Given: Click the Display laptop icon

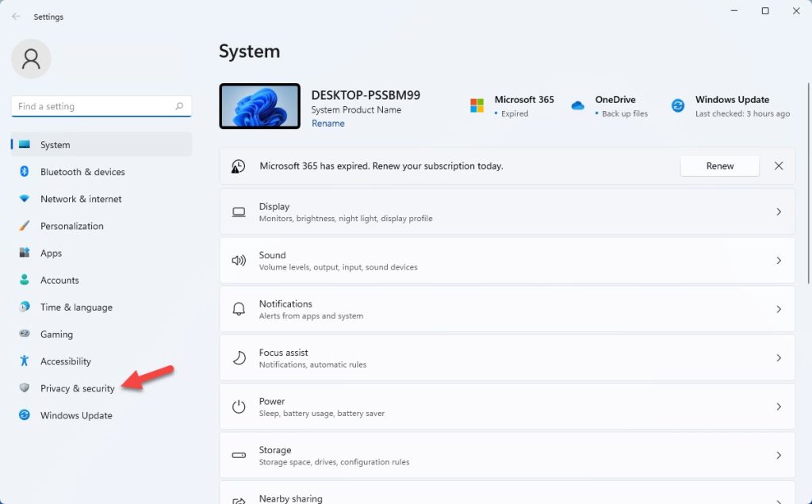Looking at the screenshot, I should point(239,212).
